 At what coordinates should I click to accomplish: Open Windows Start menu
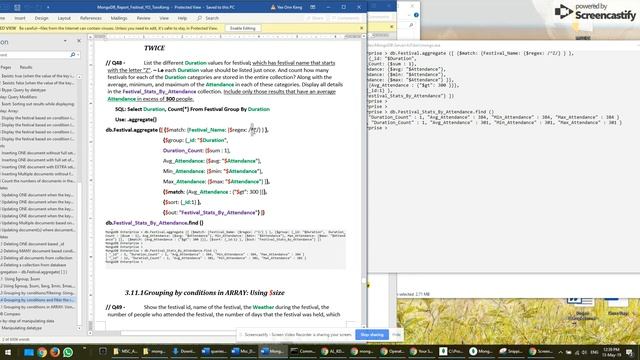pyautogui.click(x=7, y=351)
